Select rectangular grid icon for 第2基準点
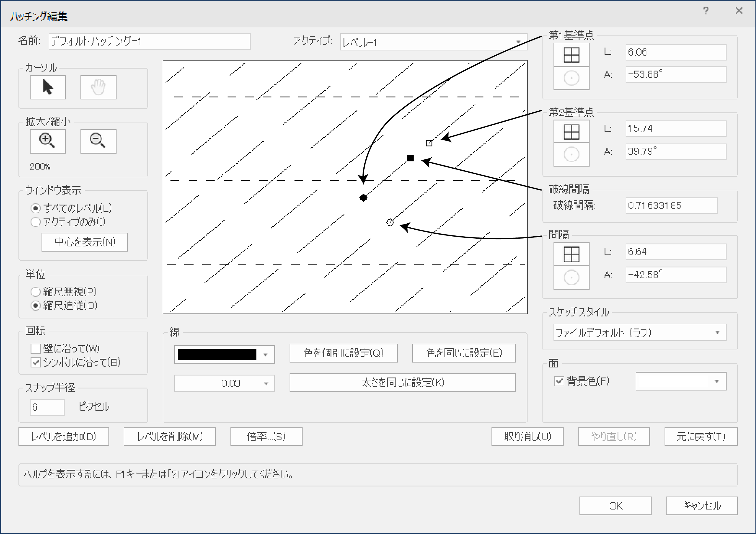756x534 pixels. tap(571, 132)
